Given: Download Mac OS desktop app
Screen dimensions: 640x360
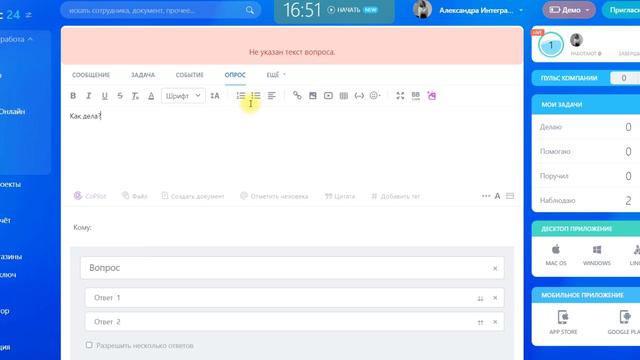Looking at the screenshot, I should click(x=556, y=255).
